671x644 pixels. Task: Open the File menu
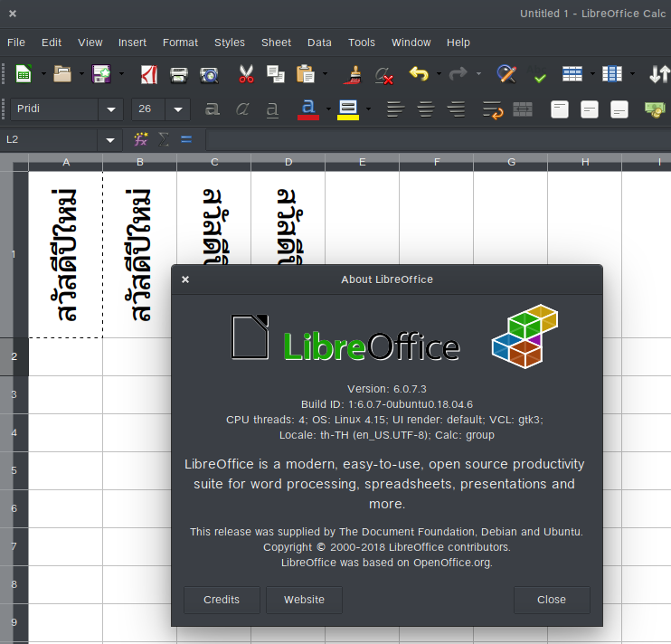pyautogui.click(x=16, y=43)
